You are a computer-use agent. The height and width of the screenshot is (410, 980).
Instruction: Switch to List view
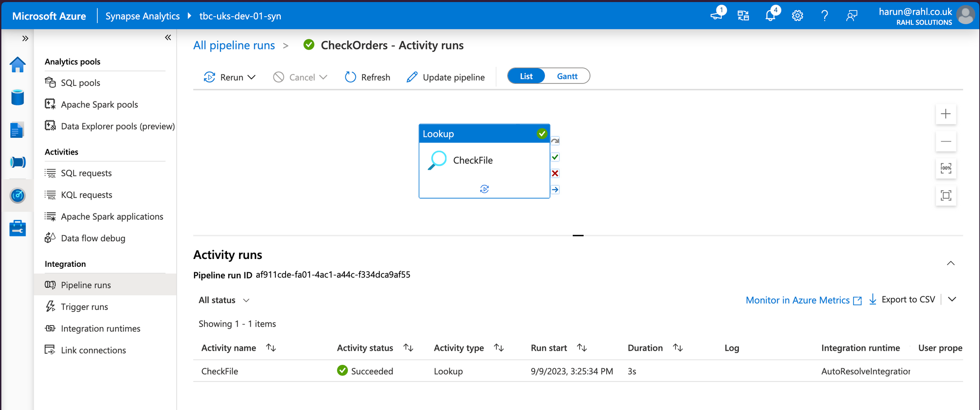tap(526, 76)
